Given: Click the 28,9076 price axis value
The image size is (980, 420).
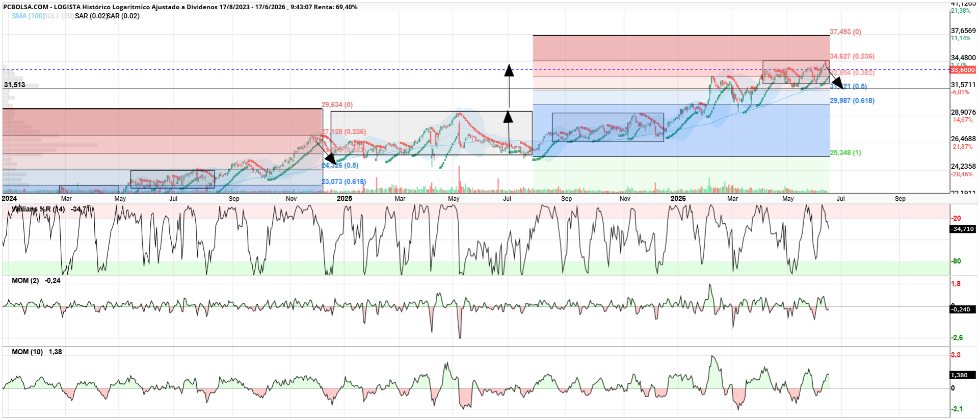Looking at the screenshot, I should [963, 112].
